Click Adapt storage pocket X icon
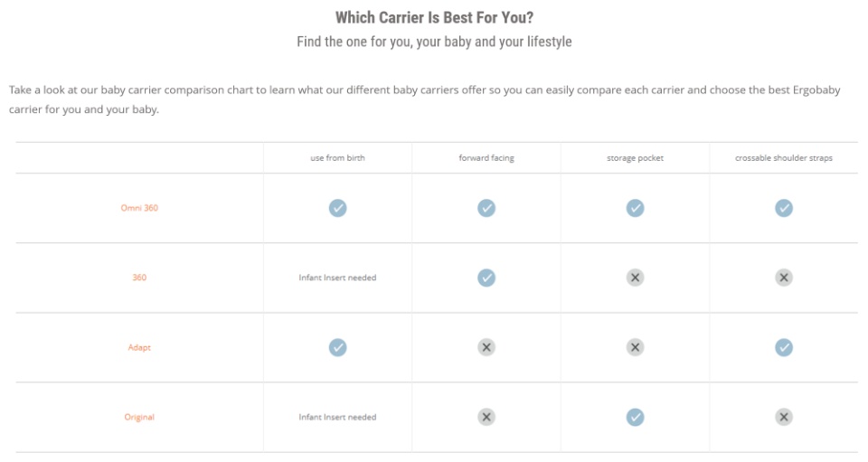868x462 pixels. 635,347
